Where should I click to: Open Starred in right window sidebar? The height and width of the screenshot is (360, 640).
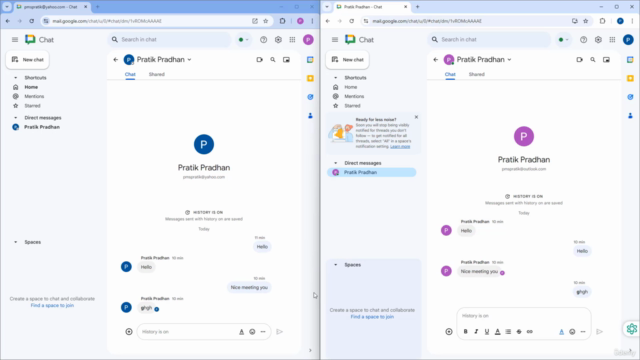[x=352, y=106]
